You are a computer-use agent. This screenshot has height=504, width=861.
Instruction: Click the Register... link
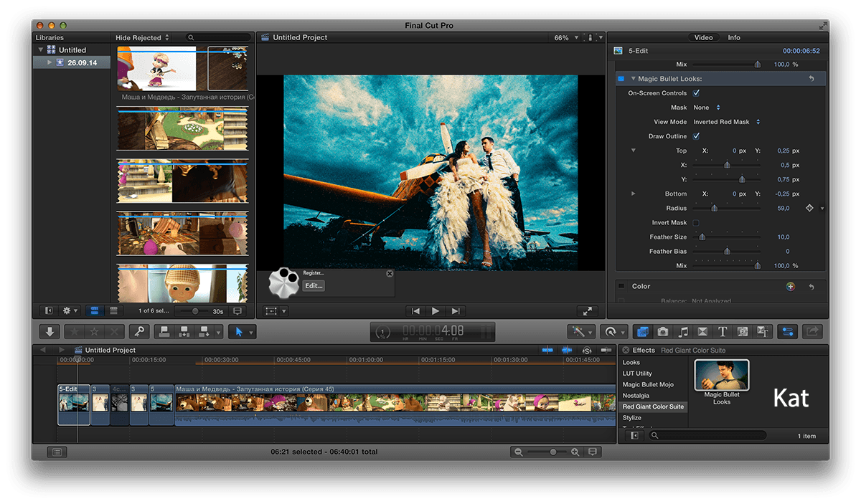tap(314, 273)
